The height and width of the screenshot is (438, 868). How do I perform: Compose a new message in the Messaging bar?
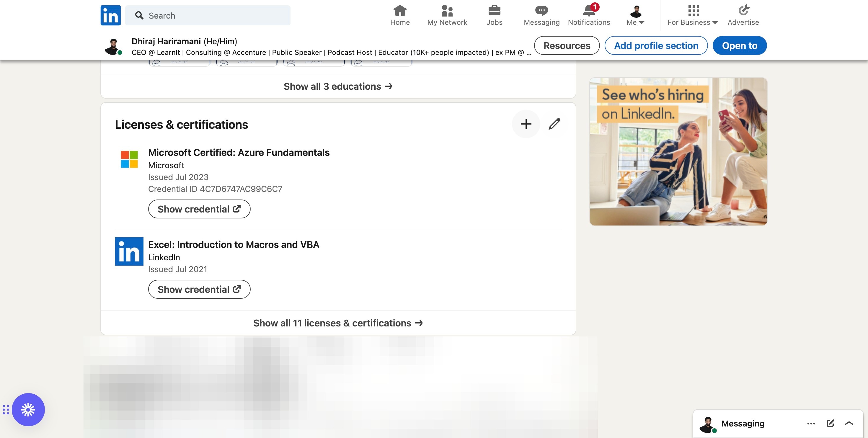[830, 423]
